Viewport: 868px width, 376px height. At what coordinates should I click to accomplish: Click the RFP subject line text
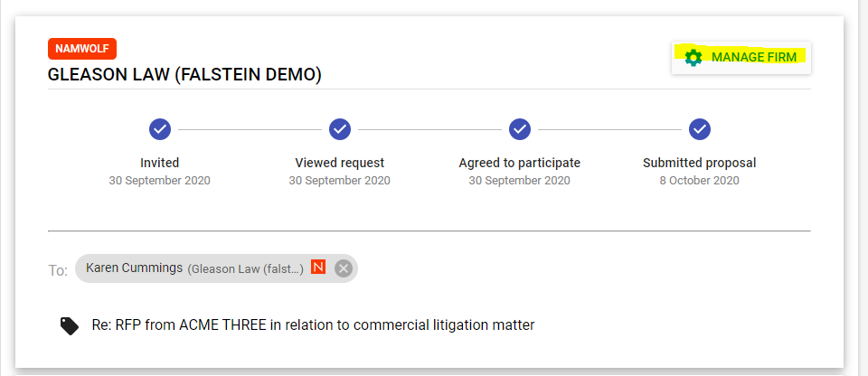313,324
